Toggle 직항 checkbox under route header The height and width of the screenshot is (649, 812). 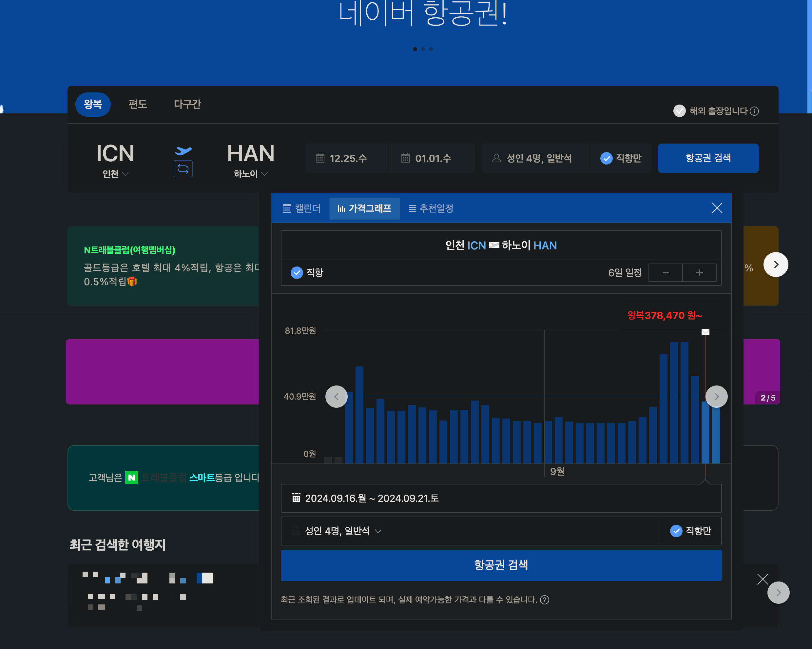coord(297,272)
